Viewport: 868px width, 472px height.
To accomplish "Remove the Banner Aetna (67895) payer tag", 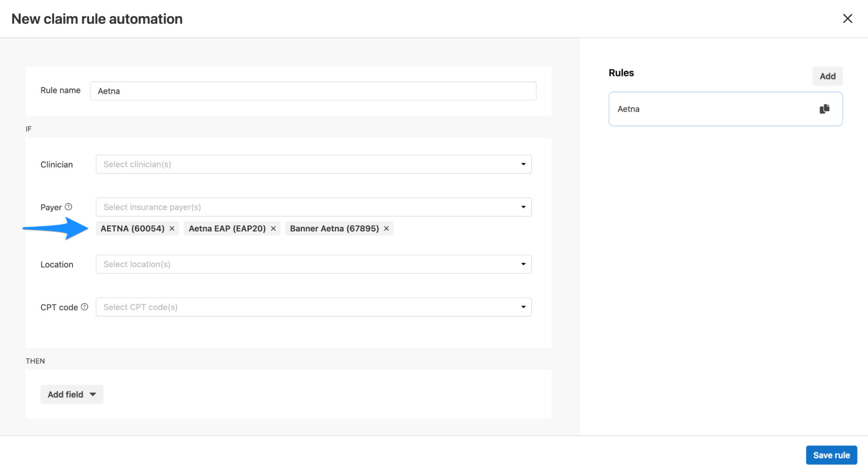I will click(386, 228).
